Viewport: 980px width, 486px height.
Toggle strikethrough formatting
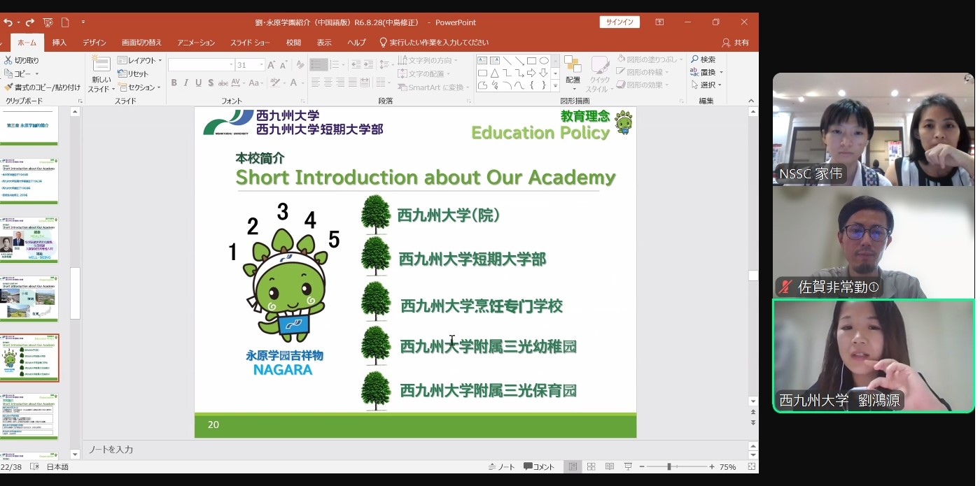tap(224, 83)
